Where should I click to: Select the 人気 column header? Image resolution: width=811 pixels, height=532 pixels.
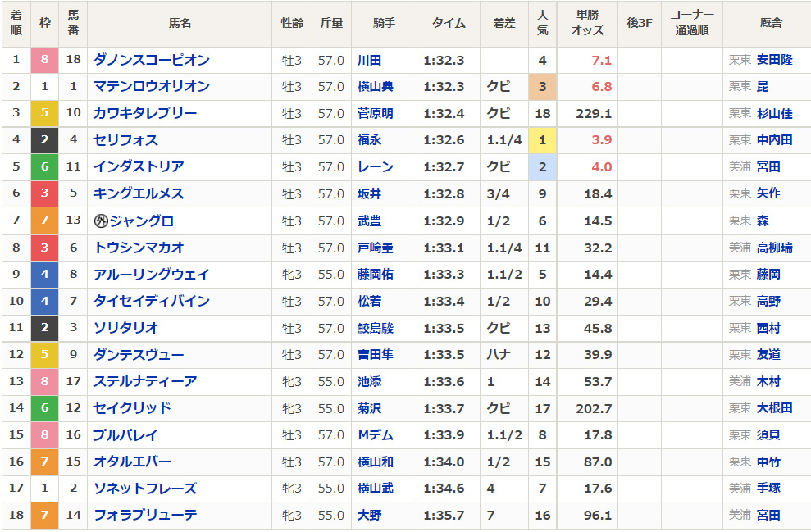(543, 23)
